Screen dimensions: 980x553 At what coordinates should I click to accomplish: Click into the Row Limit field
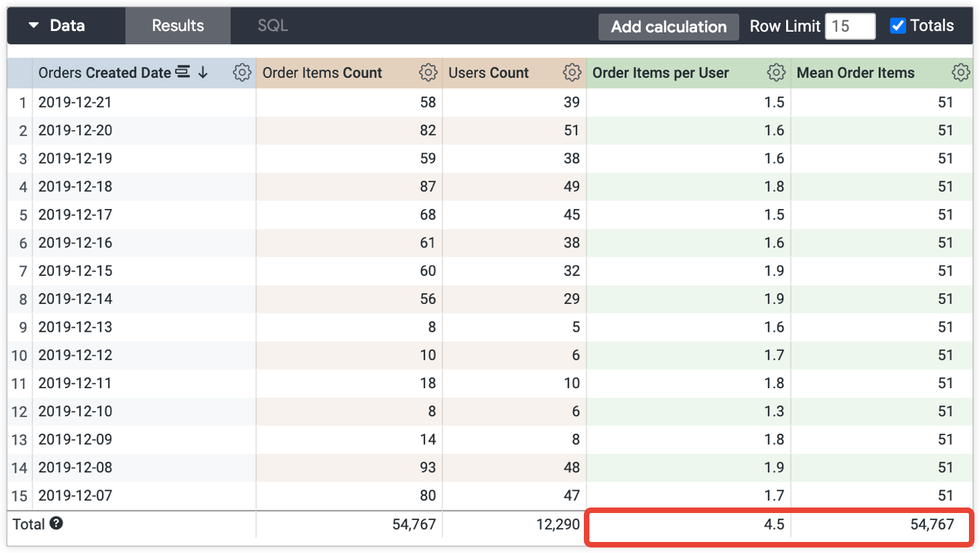pos(850,26)
